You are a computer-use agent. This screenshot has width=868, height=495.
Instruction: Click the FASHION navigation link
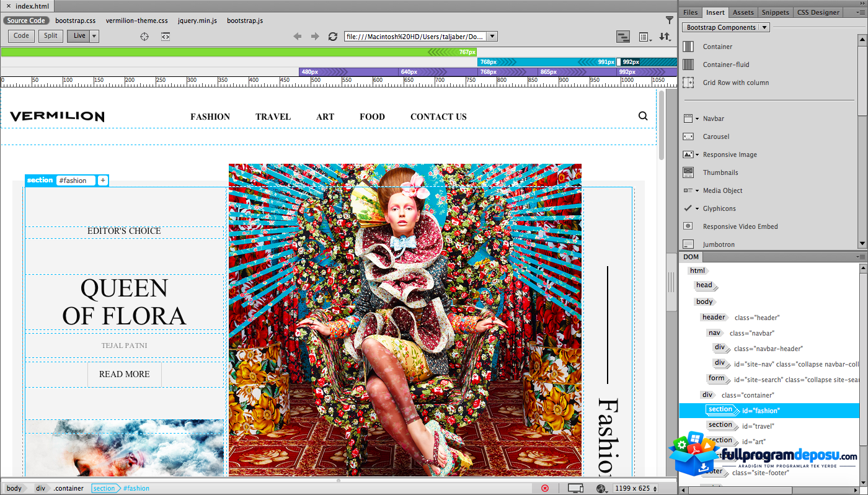coord(210,117)
